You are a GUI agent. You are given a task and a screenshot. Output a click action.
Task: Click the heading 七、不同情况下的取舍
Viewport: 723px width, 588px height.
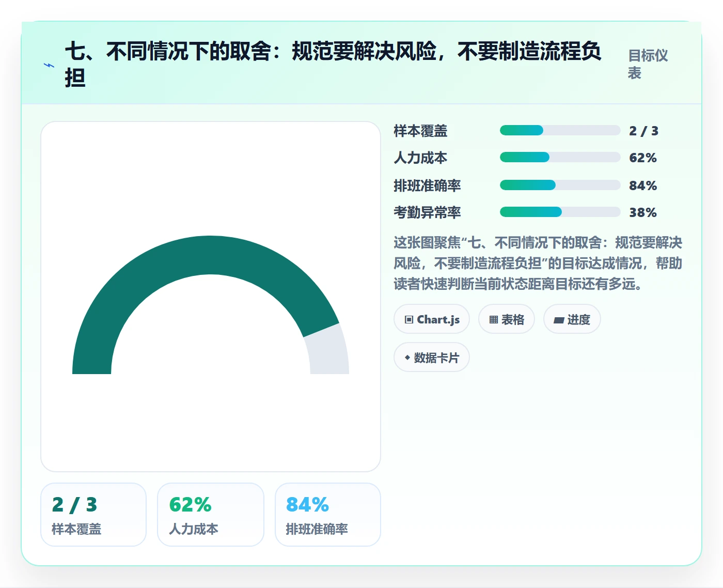tap(333, 64)
